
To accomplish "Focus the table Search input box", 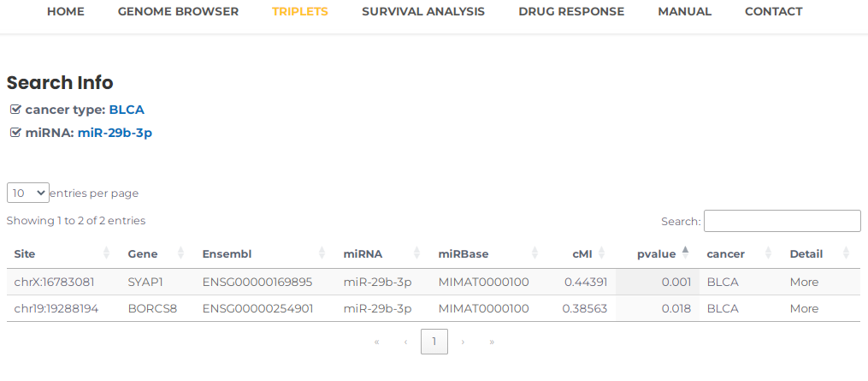I will (x=782, y=221).
